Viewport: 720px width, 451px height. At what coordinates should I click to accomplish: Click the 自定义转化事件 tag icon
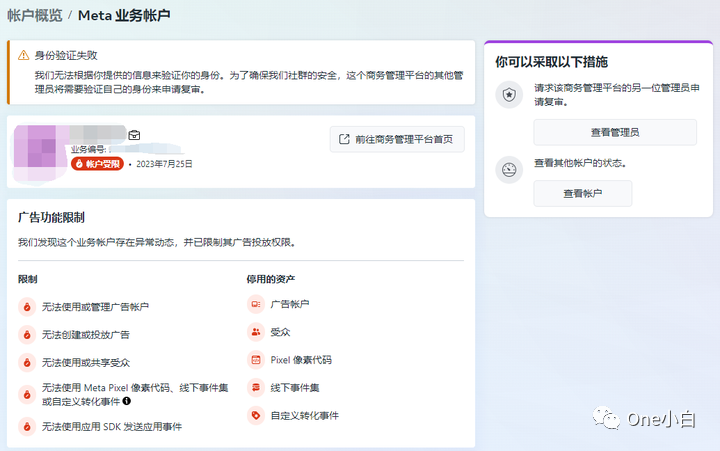click(x=256, y=416)
